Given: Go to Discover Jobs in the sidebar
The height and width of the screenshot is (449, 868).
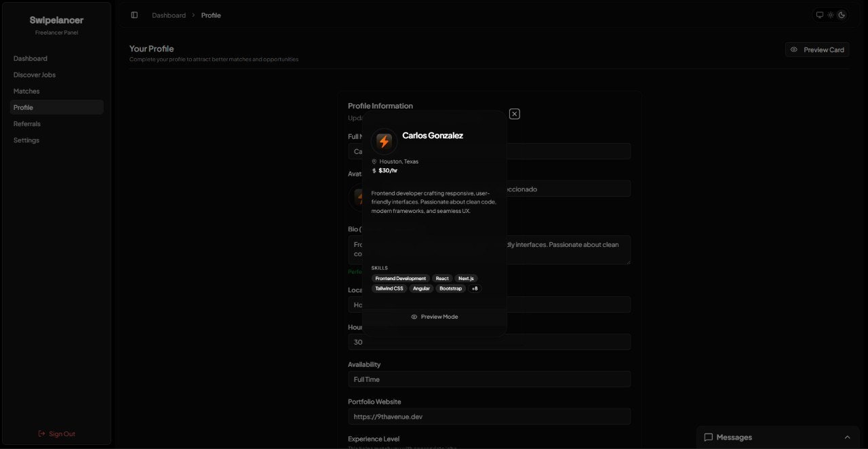Looking at the screenshot, I should pyautogui.click(x=34, y=75).
